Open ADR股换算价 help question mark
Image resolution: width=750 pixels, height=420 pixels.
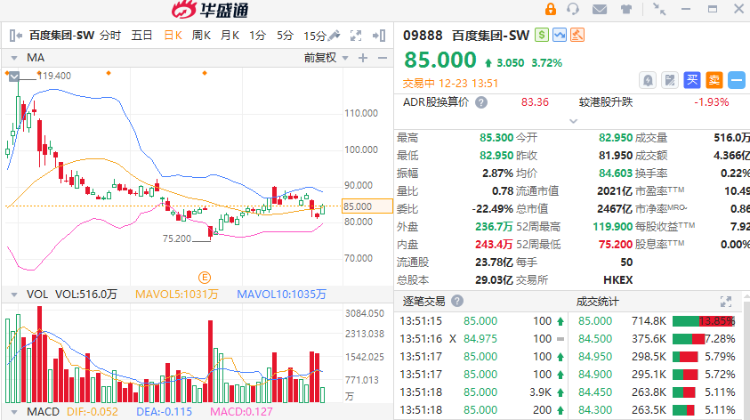coord(481,102)
